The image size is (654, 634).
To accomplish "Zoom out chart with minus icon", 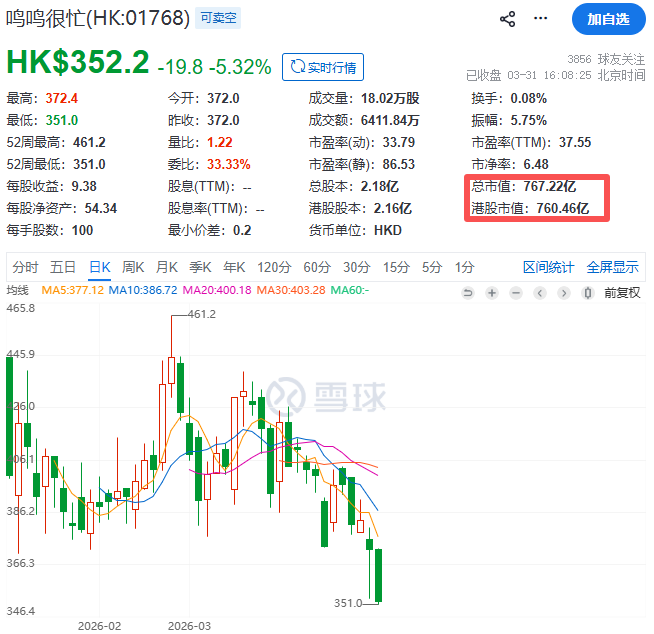I will [516, 292].
